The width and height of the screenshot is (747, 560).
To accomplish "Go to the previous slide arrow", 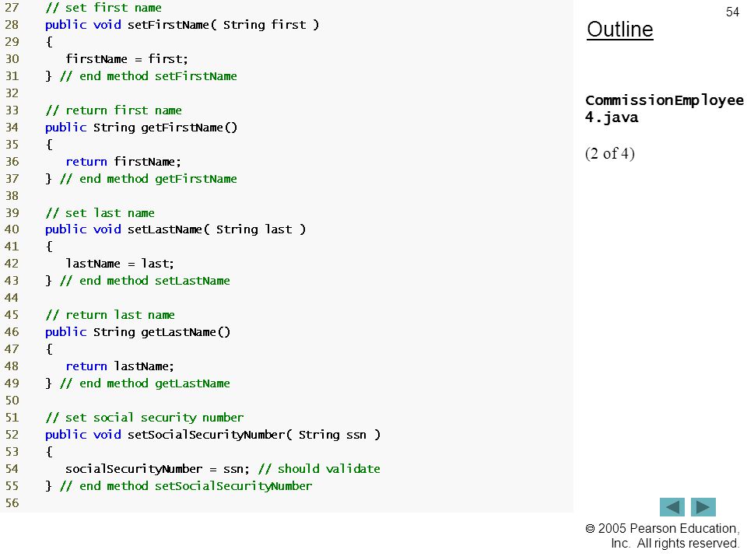I will tap(672, 507).
